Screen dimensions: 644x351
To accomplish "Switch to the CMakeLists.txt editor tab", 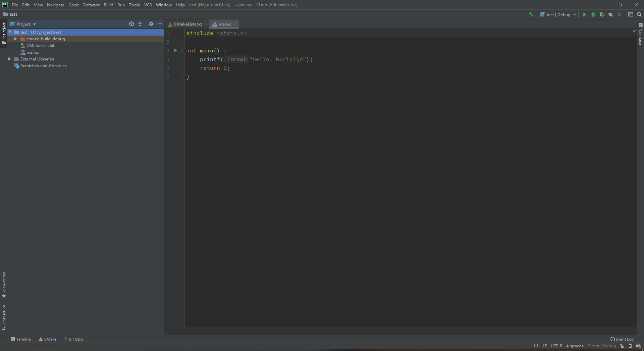I will (x=187, y=24).
